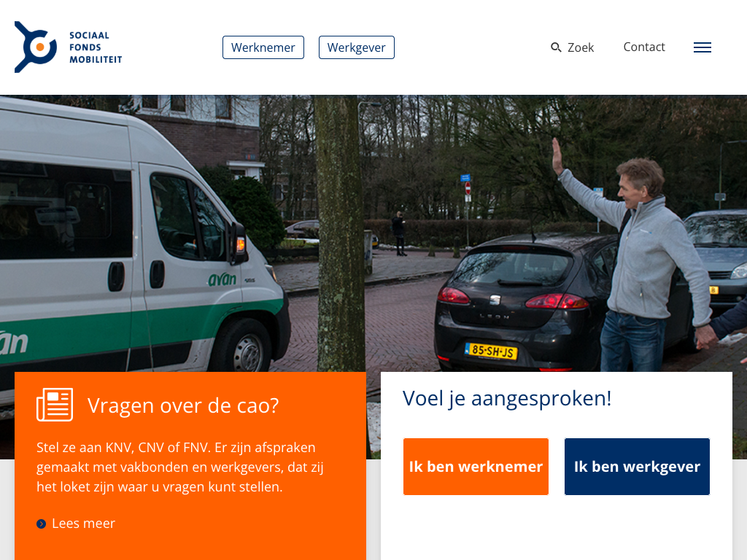Click the blue arrow bullet beside Lees meer
The height and width of the screenshot is (560, 747).
[x=42, y=524]
